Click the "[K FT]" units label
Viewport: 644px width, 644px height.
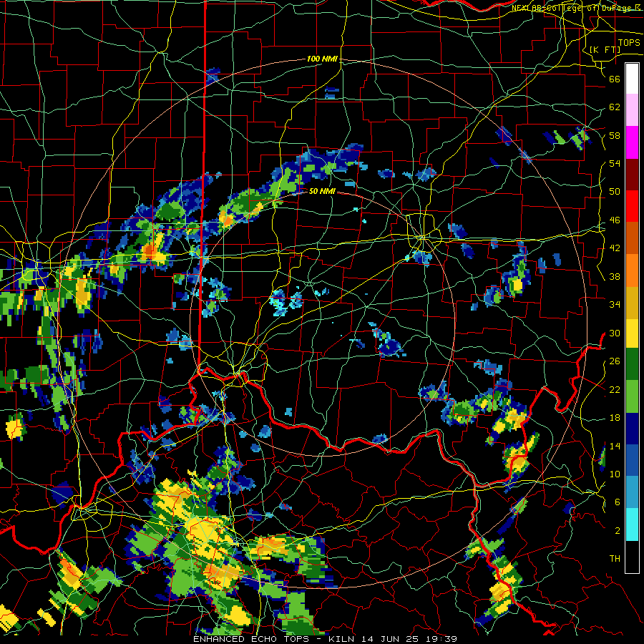pos(605,49)
